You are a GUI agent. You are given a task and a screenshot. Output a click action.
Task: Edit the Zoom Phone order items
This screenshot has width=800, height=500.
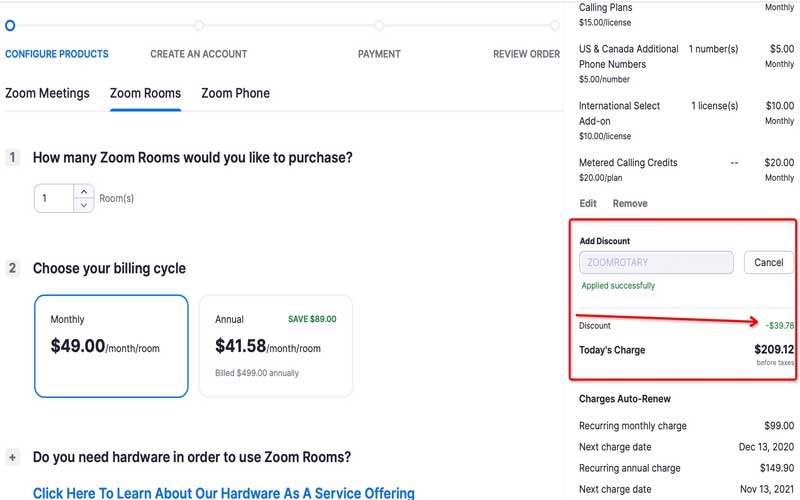point(588,203)
